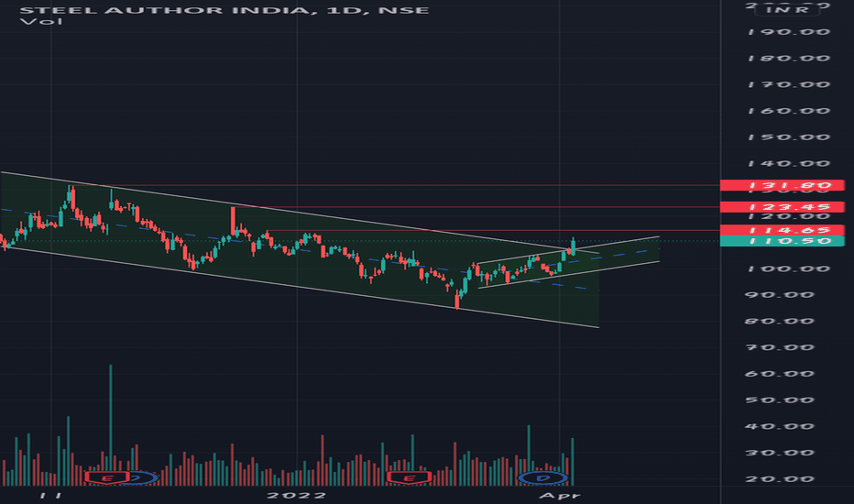Click the earnings marker near the first month label

point(107,478)
